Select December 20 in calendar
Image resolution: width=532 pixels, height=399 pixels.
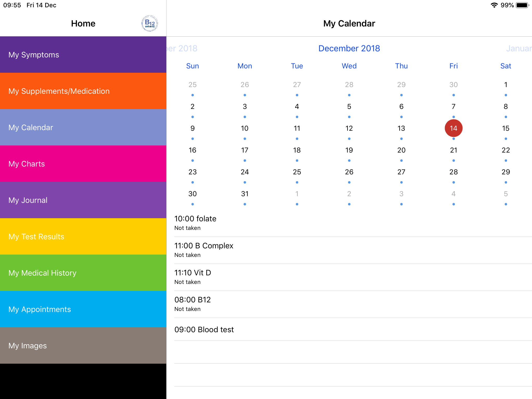point(401,150)
